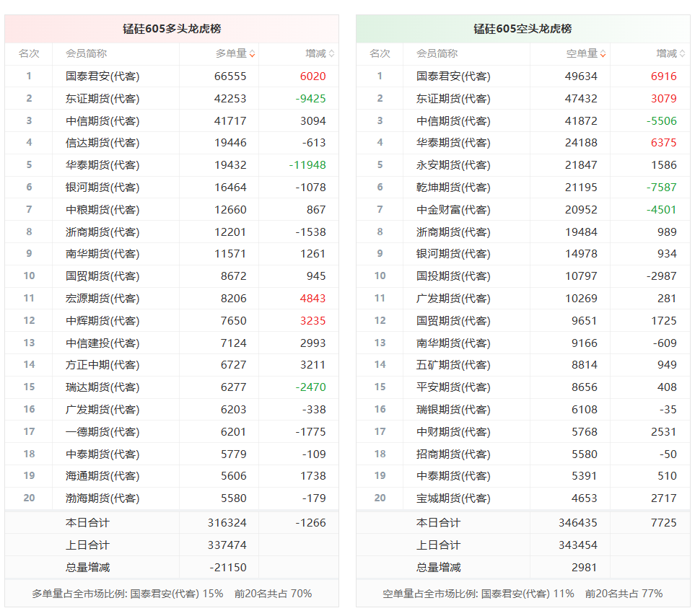Screen dimensions: 695x616
Task: Sort short table by 空单量 arrow icon
Action: point(603,54)
